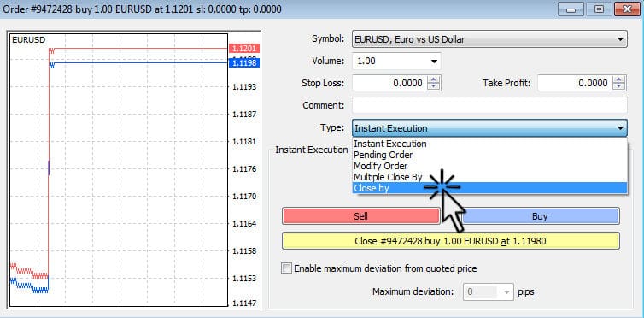Increase the Stop Loss value with up arrow

[x=433, y=79]
